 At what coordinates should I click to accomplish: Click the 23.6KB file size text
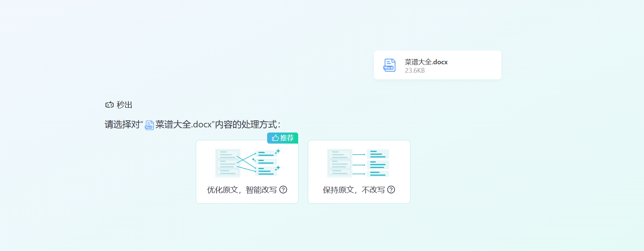point(415,71)
